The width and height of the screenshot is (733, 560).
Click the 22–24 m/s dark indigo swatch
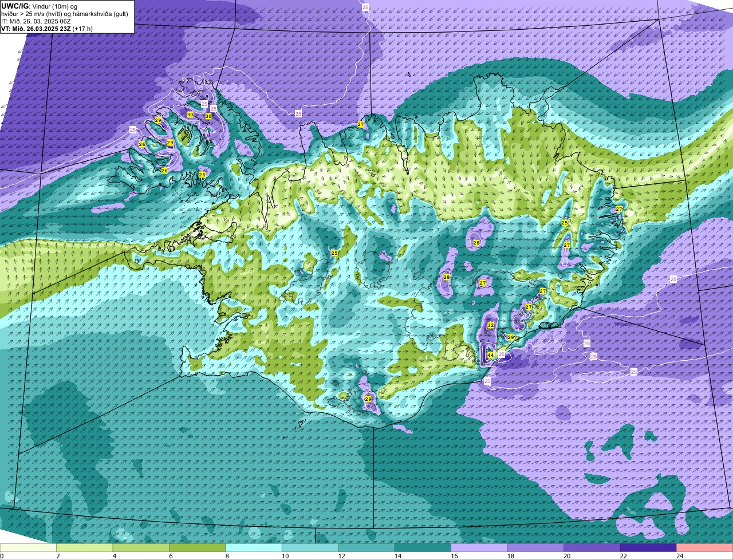coord(648,547)
